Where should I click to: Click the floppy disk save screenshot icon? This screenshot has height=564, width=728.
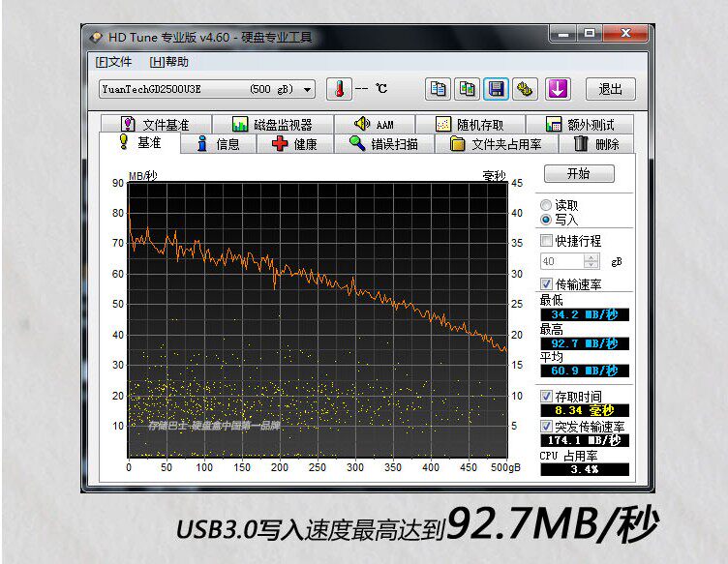point(497,89)
